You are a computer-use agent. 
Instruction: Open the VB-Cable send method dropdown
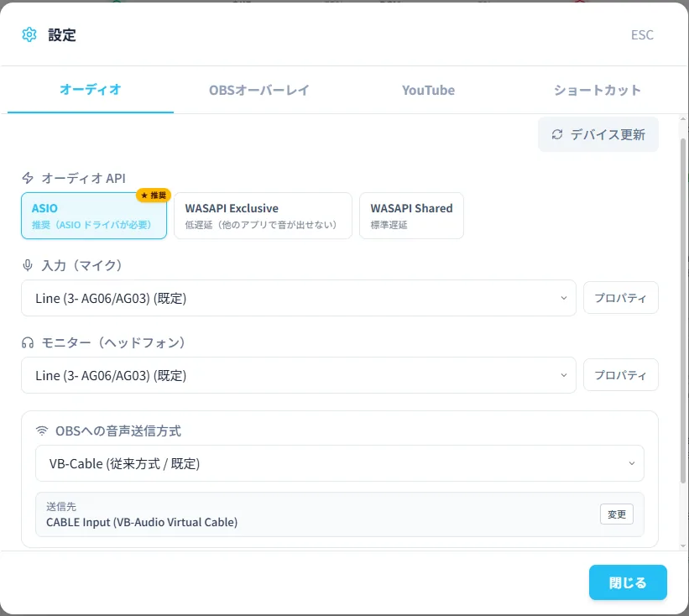click(x=340, y=463)
